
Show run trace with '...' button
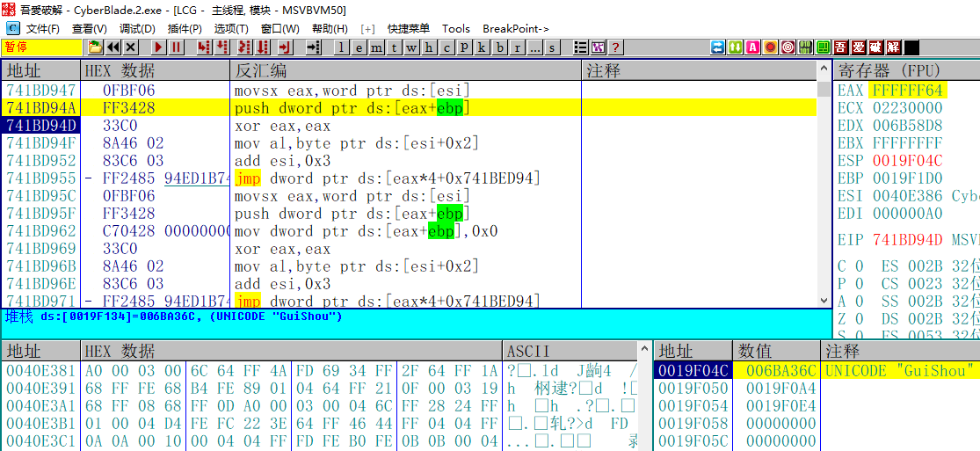pyautogui.click(x=534, y=47)
